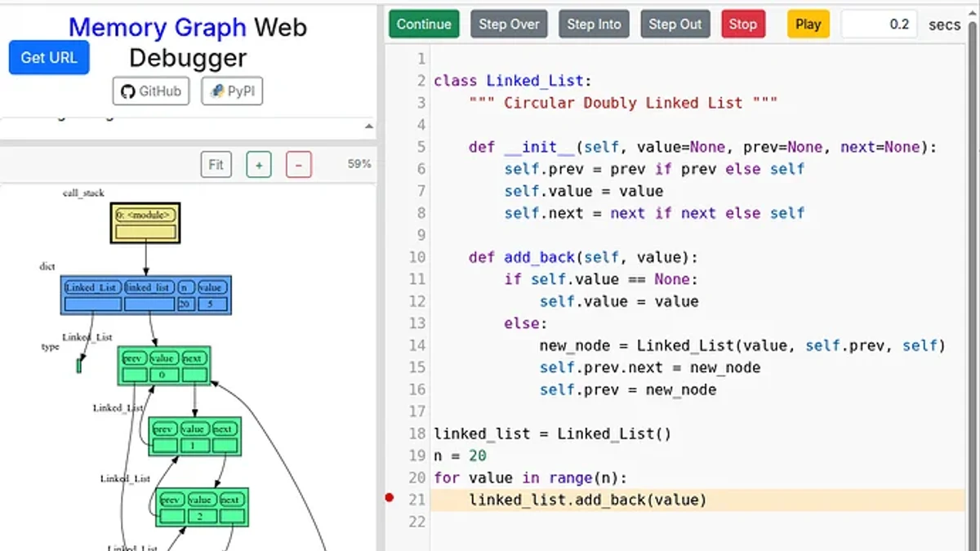Click the Fit graph button
This screenshot has height=551, width=980.
(x=216, y=164)
